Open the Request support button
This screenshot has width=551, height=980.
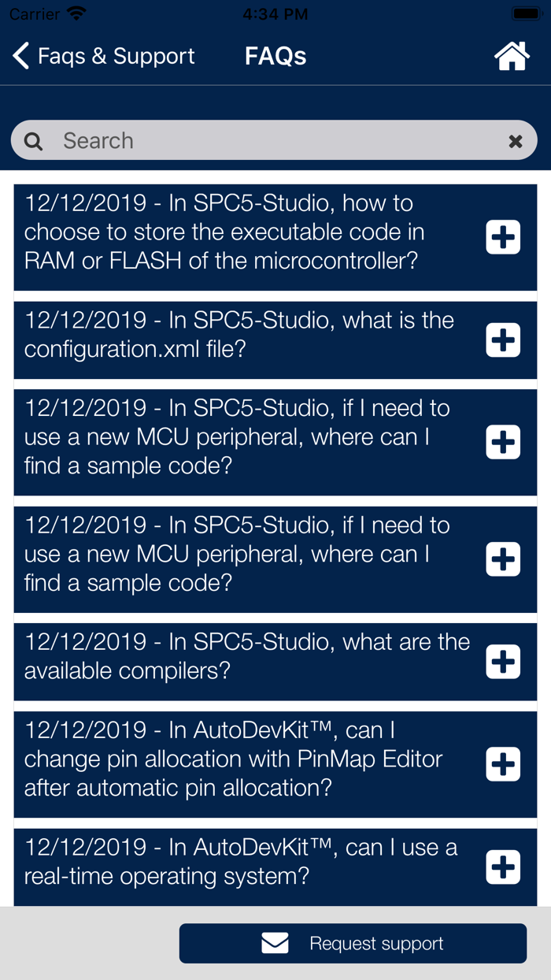(x=353, y=943)
